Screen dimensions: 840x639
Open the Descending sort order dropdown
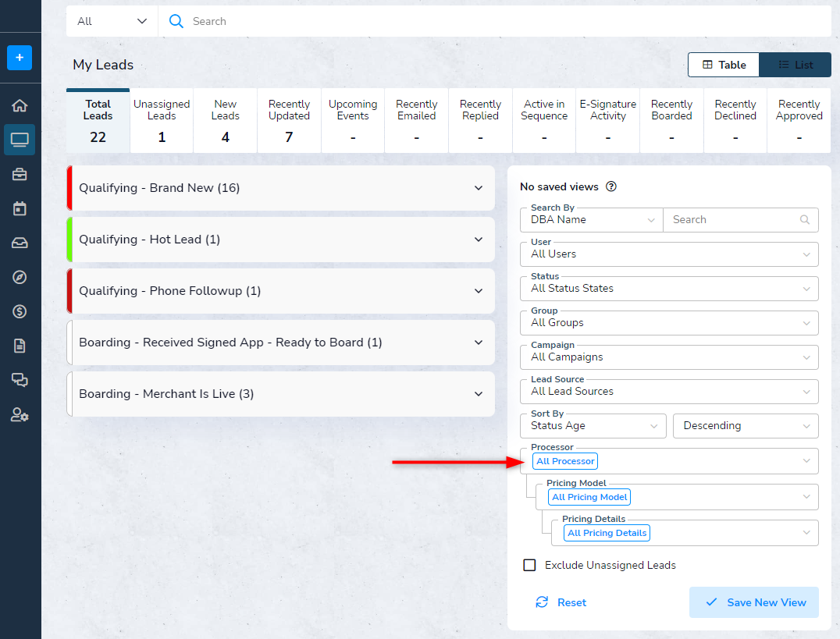746,426
